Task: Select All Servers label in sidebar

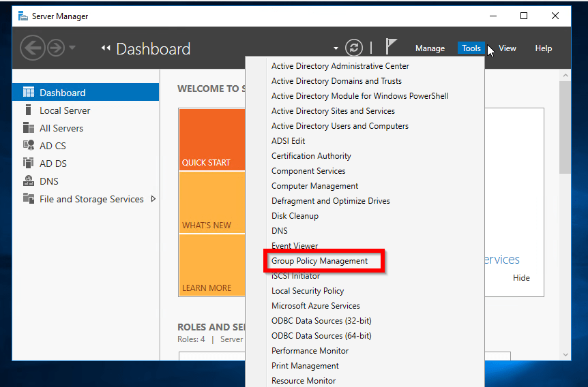Action: click(61, 128)
